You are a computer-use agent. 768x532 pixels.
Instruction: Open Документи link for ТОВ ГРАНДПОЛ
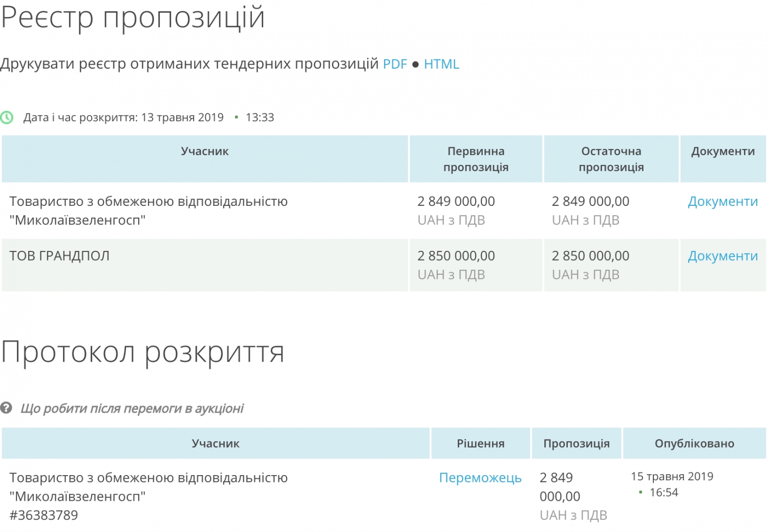pyautogui.click(x=722, y=256)
